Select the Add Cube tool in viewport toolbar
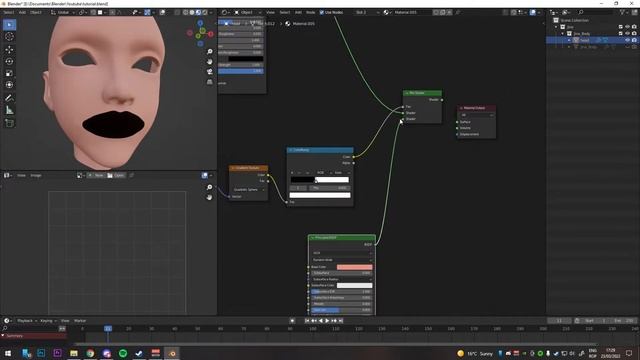Screen dimensions: 640x360 tap(9, 123)
